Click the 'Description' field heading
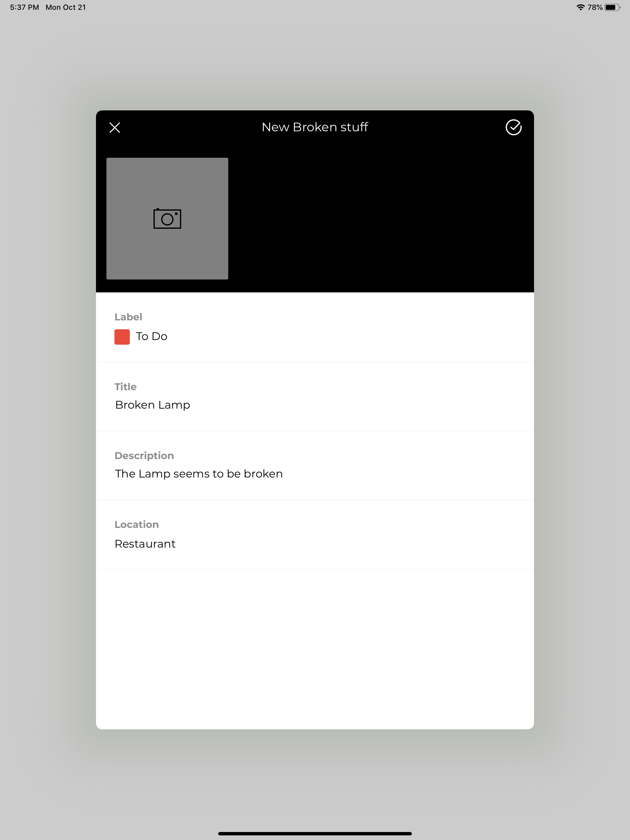 tap(144, 456)
